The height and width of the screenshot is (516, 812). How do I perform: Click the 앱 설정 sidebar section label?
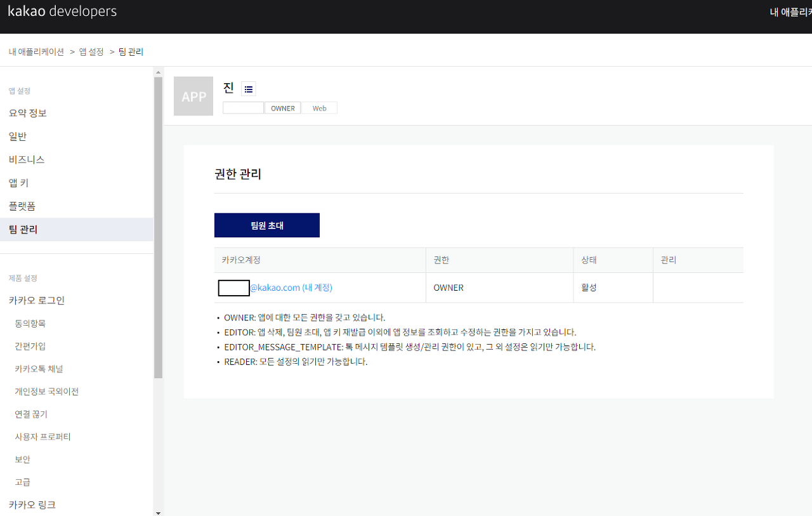[19, 91]
